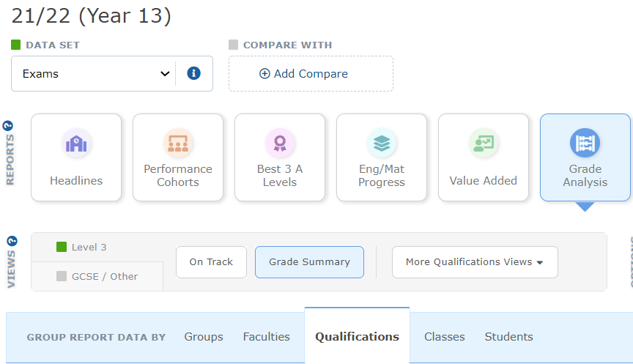
Task: Click the data set info icon
Action: (194, 73)
